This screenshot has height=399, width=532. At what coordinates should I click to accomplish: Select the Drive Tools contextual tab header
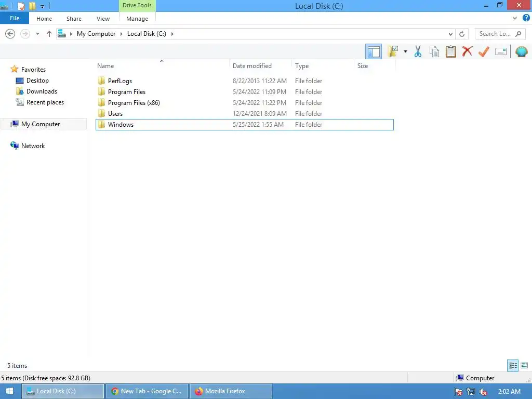click(137, 5)
